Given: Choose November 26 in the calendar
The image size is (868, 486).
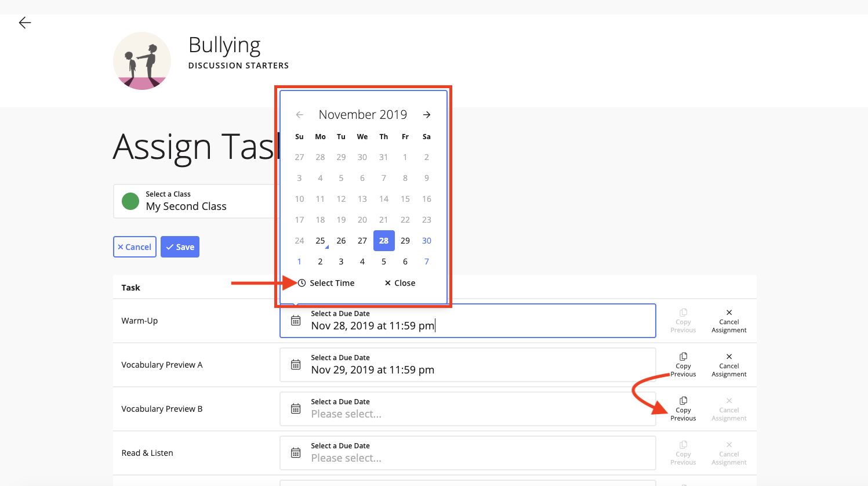Looking at the screenshot, I should pos(341,241).
